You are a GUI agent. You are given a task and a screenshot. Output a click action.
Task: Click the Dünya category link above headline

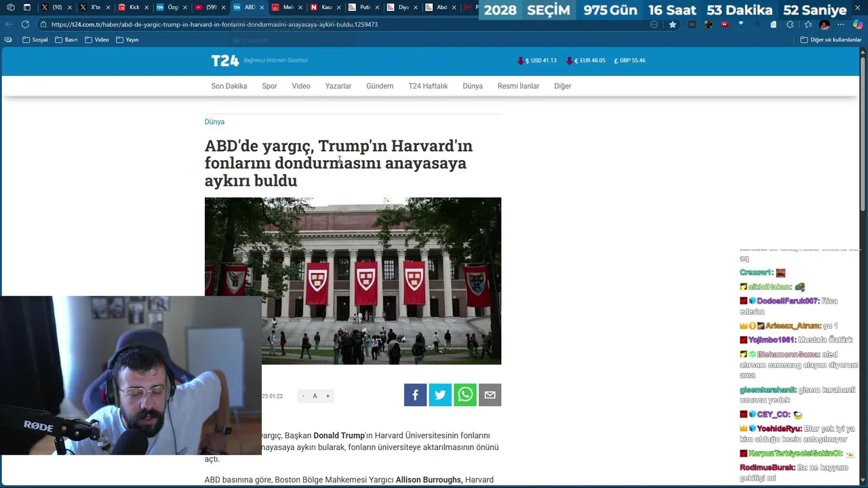(x=214, y=122)
